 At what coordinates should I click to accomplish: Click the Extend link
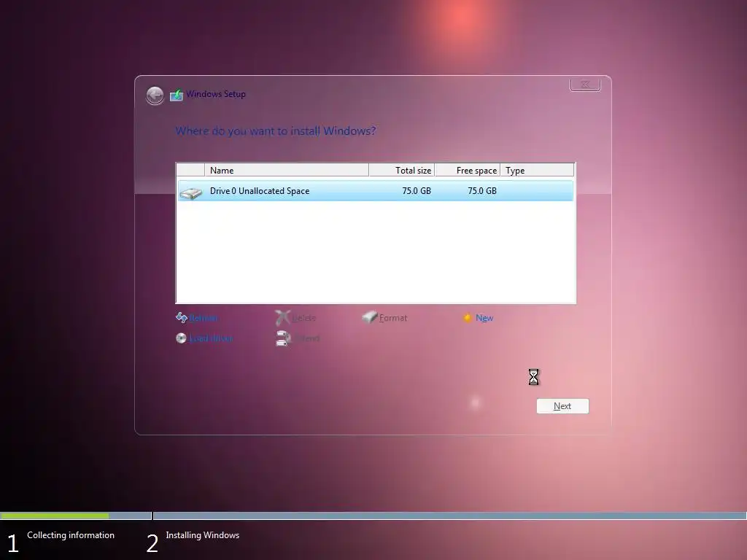307,338
